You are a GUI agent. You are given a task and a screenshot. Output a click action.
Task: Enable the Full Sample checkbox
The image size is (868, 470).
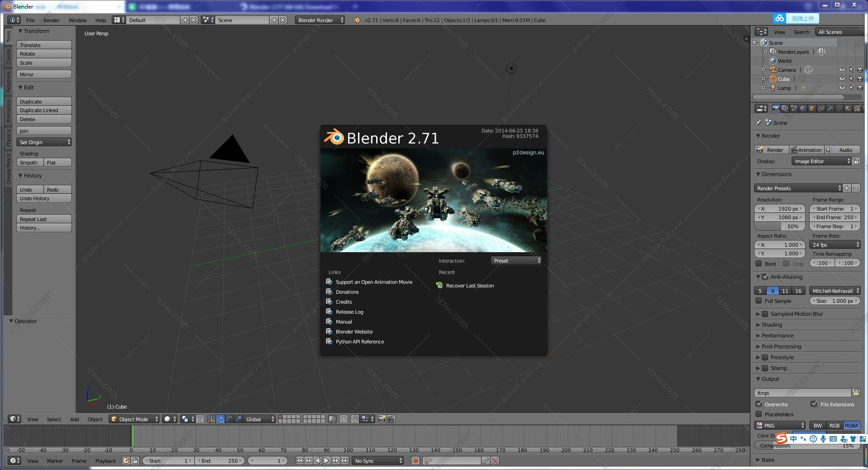(759, 301)
